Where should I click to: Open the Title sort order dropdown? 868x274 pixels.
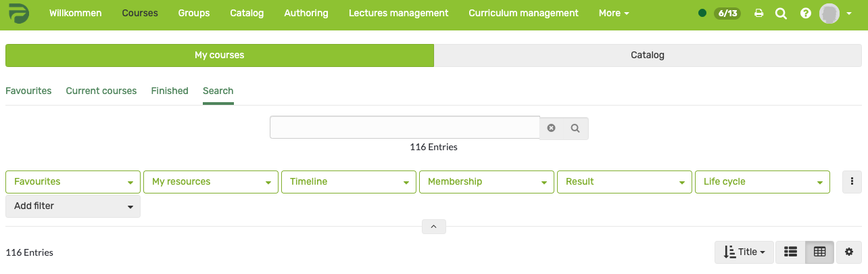click(x=744, y=252)
